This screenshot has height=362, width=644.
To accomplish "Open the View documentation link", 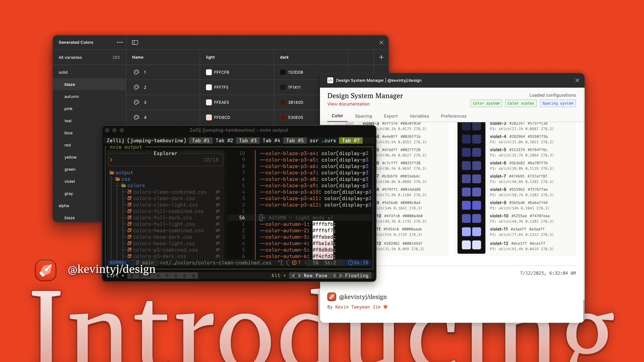I will pyautogui.click(x=348, y=104).
